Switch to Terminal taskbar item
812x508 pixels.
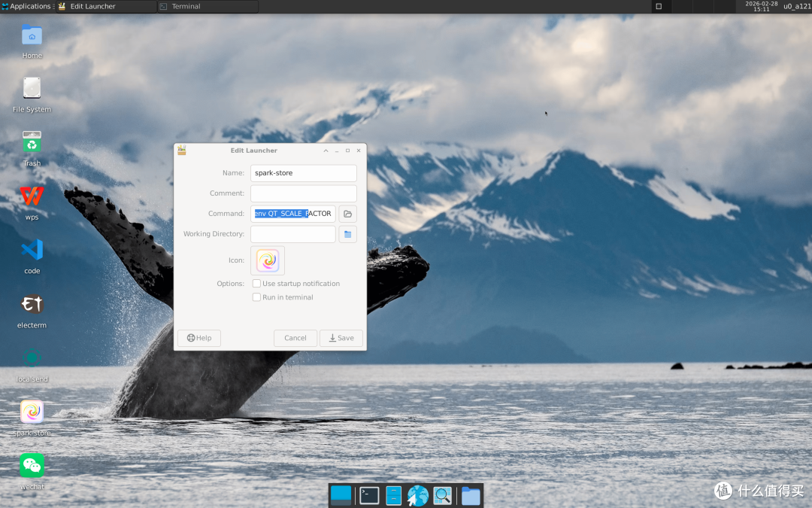[x=208, y=6]
